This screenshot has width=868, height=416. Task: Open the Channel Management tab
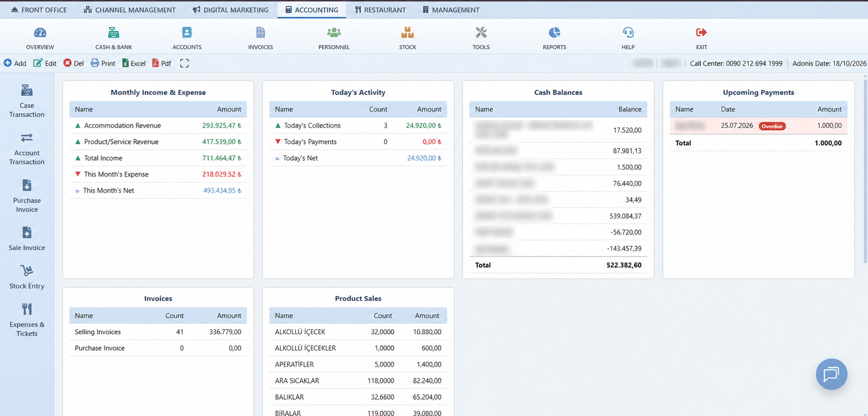(x=129, y=10)
